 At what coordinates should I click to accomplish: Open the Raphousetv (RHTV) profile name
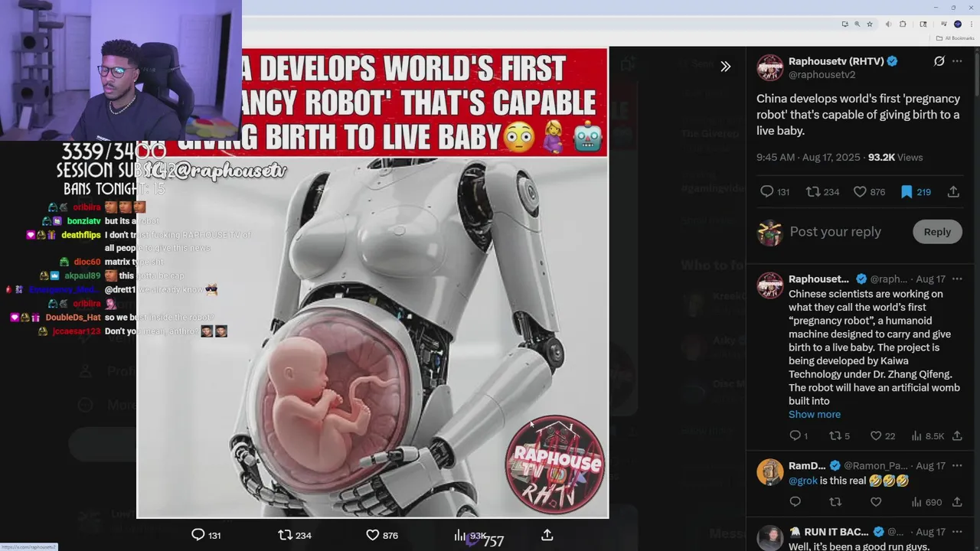tap(836, 61)
